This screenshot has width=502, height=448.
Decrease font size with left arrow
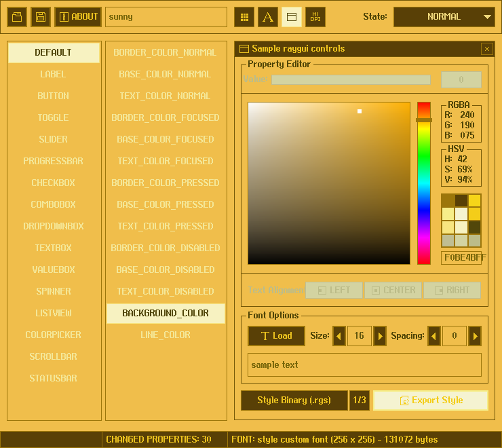tap(339, 336)
